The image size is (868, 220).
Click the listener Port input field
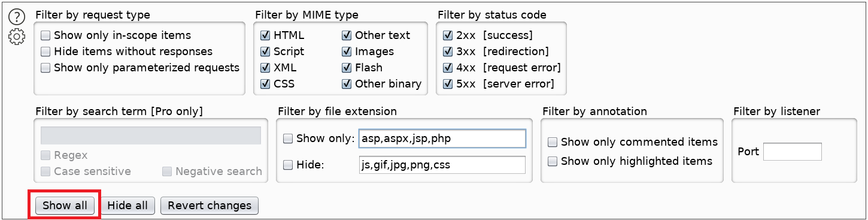point(793,152)
